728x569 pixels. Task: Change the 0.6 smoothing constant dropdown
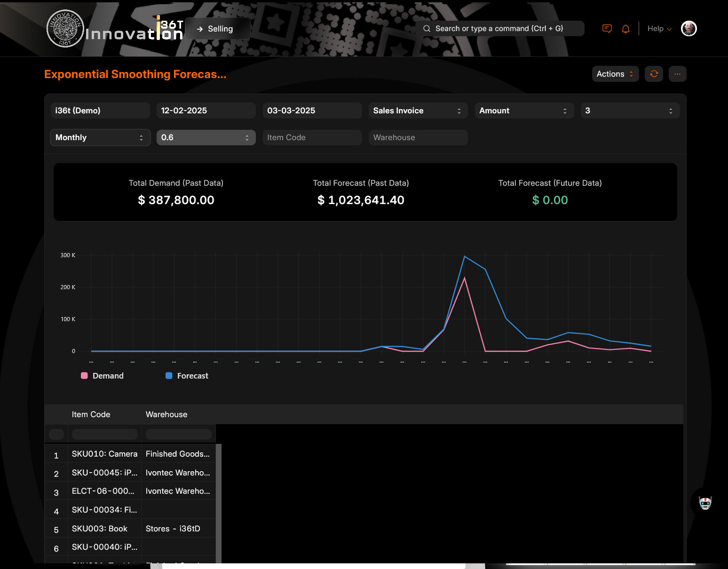coord(206,137)
